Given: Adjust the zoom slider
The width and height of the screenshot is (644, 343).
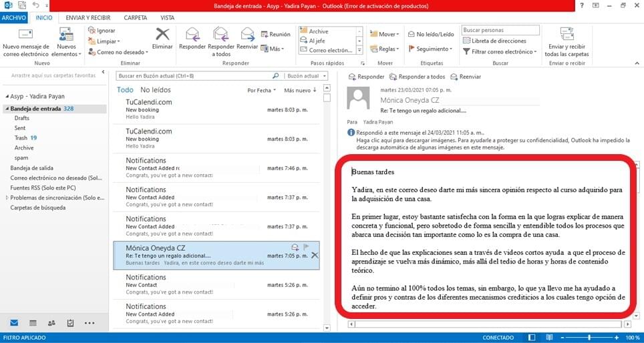Looking at the screenshot, I should click(x=589, y=338).
